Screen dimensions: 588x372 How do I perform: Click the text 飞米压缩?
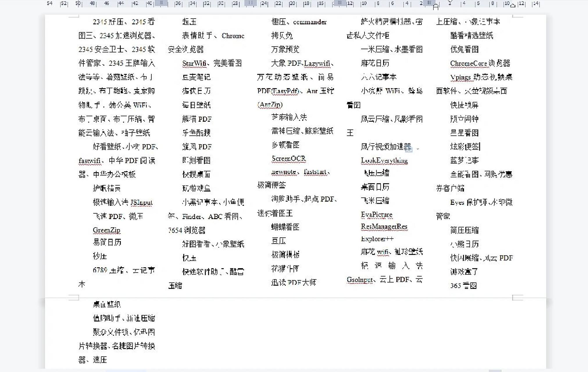click(375, 201)
